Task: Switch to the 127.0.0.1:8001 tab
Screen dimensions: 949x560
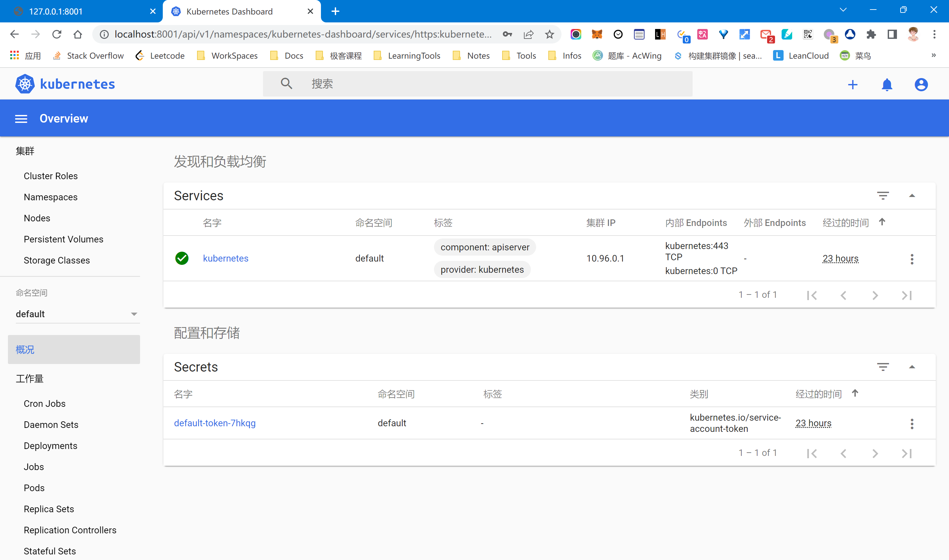Action: point(81,11)
